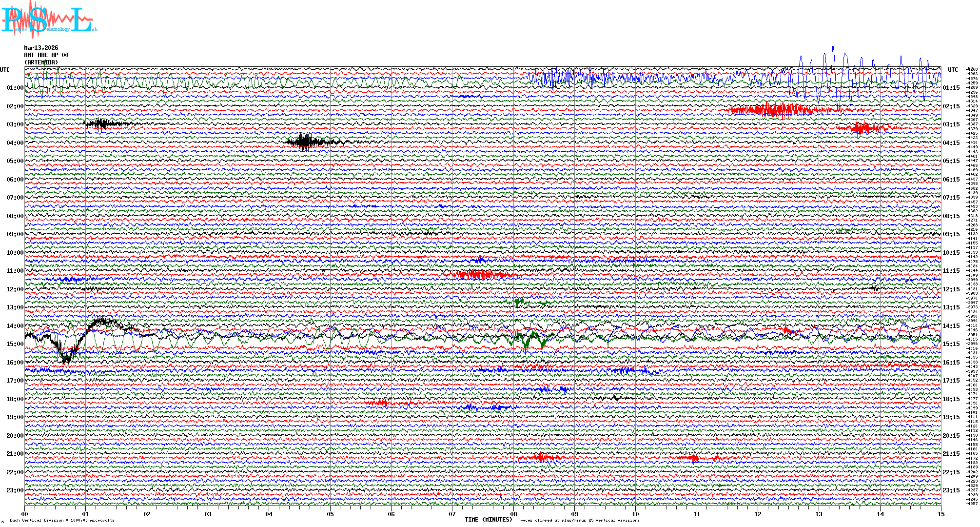The width and height of the screenshot is (980, 527).
Task: Click the Mar13,2026 date label
Action: point(41,48)
